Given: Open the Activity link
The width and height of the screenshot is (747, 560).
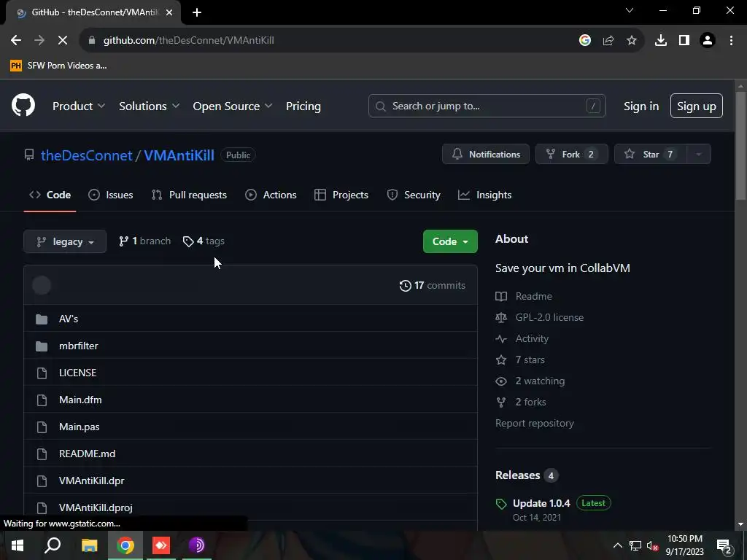Looking at the screenshot, I should (x=522, y=338).
